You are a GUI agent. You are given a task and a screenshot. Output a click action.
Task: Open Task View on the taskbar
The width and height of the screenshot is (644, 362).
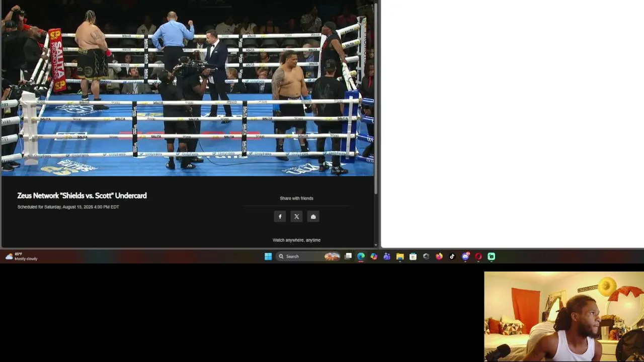coord(348,256)
